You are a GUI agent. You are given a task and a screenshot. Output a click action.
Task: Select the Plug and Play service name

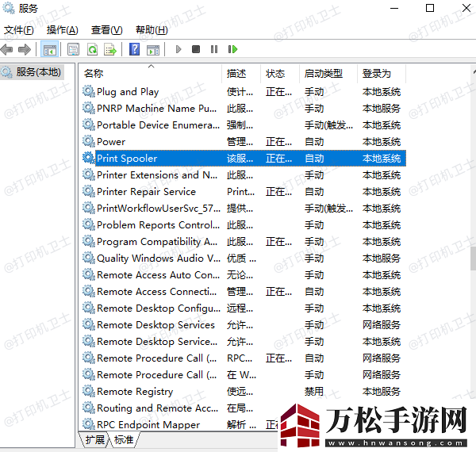128,92
